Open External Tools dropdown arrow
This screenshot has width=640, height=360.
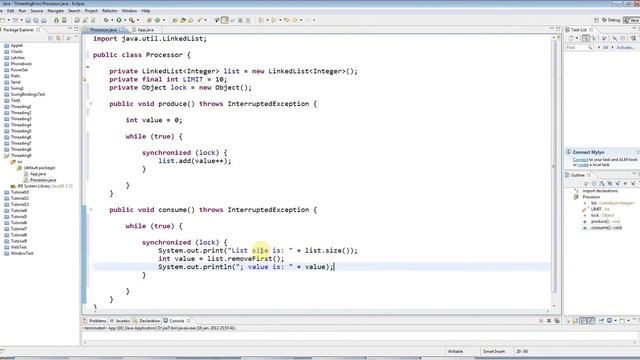138,20
